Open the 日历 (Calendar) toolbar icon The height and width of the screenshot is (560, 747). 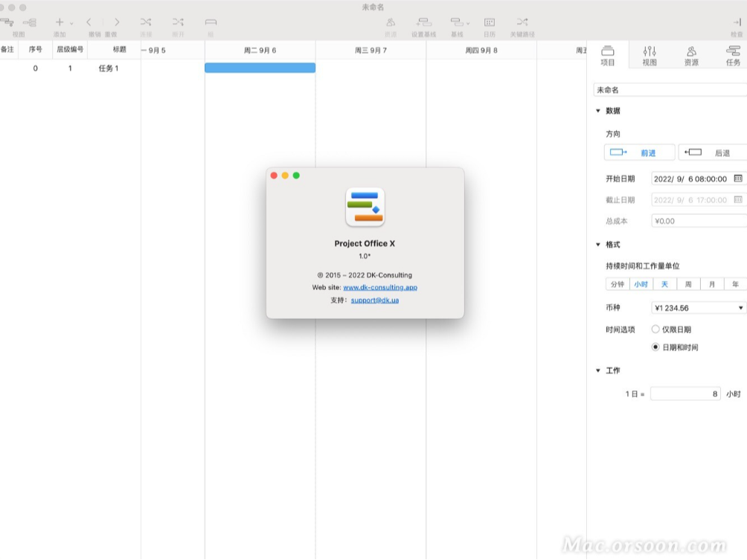[x=490, y=22]
